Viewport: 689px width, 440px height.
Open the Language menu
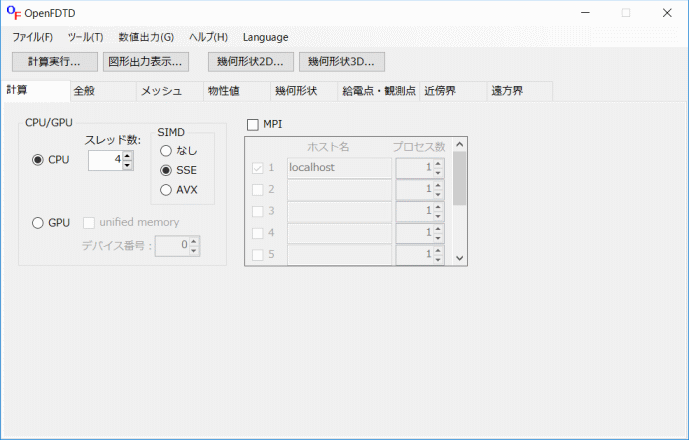265,37
